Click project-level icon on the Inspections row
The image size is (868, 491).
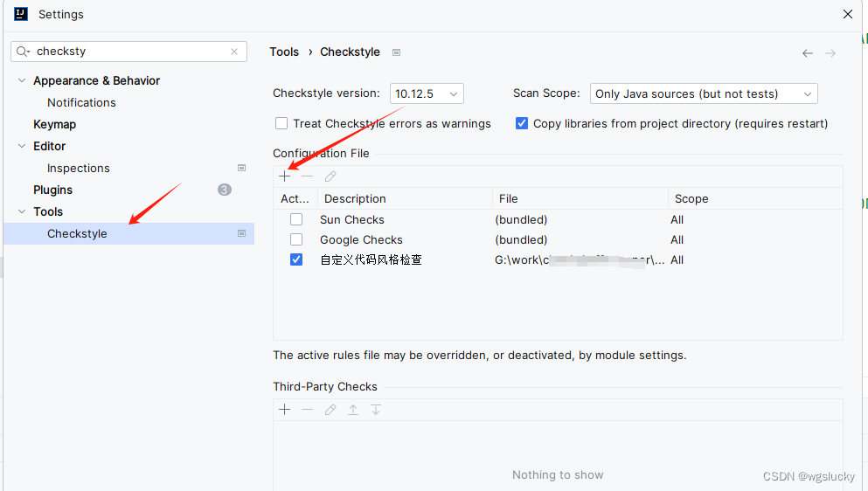(x=242, y=168)
